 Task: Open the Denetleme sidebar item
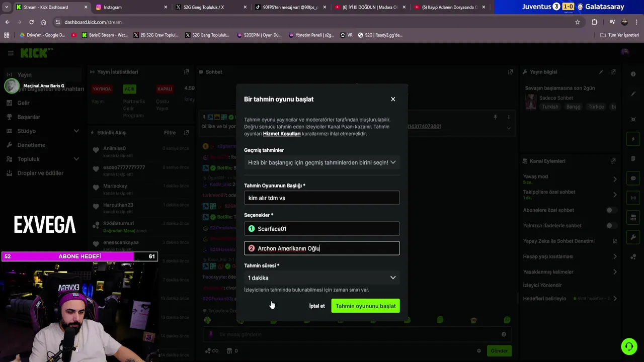[31, 145]
